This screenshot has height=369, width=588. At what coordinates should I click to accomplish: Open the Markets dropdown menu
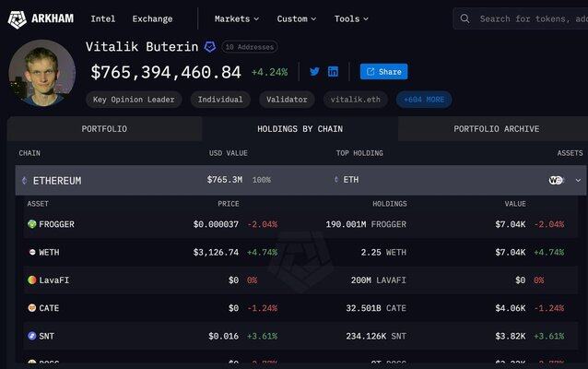pos(236,18)
